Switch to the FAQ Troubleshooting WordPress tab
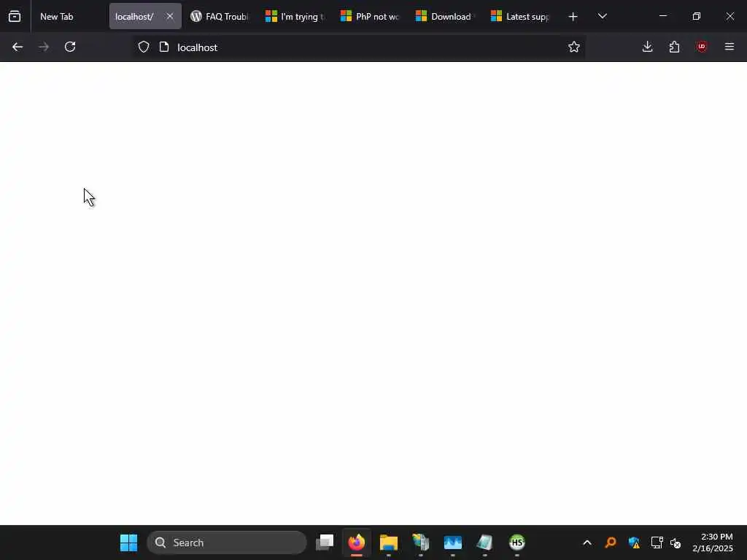Image resolution: width=747 pixels, height=560 pixels. pyautogui.click(x=220, y=16)
